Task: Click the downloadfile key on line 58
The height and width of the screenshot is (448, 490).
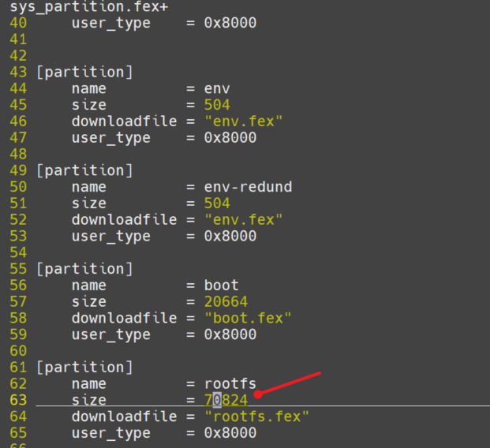Action: coord(125,318)
